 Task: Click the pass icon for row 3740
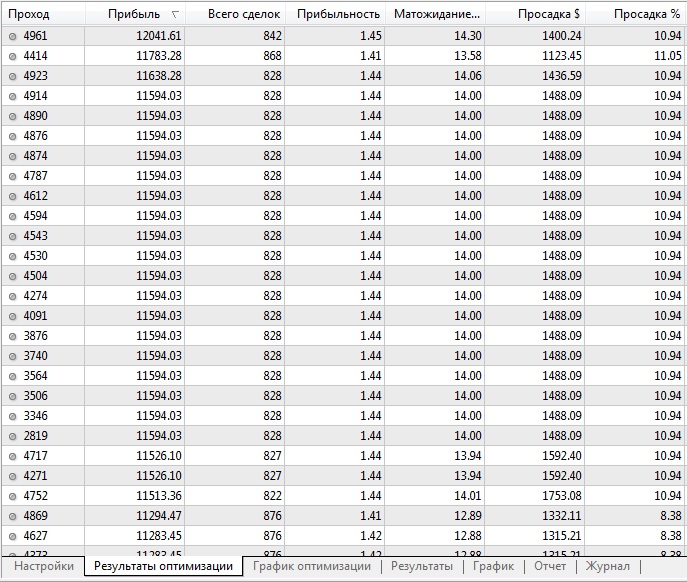[x=13, y=356]
